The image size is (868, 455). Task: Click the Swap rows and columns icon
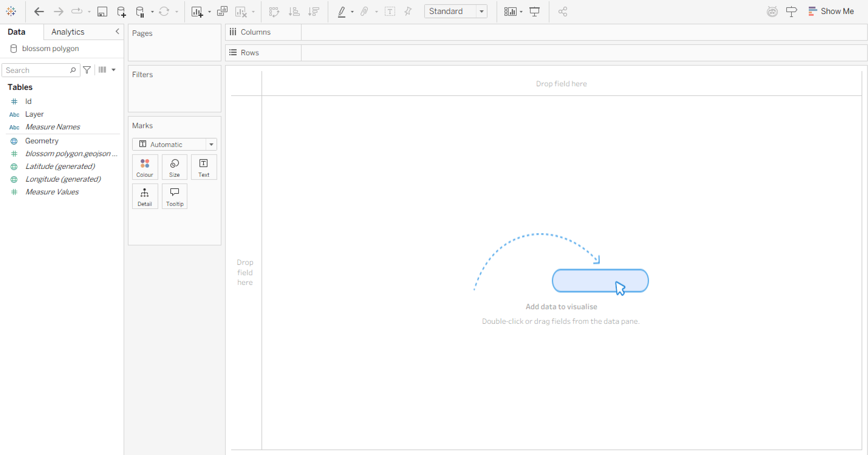click(x=274, y=12)
